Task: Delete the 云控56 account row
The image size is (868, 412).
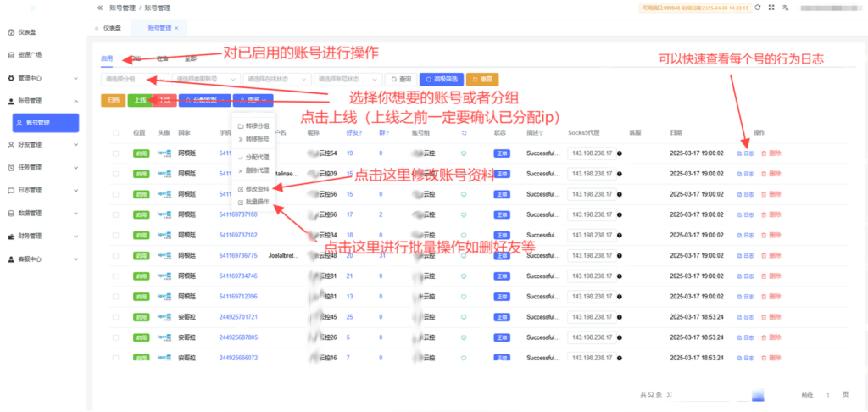Action: coord(771,194)
